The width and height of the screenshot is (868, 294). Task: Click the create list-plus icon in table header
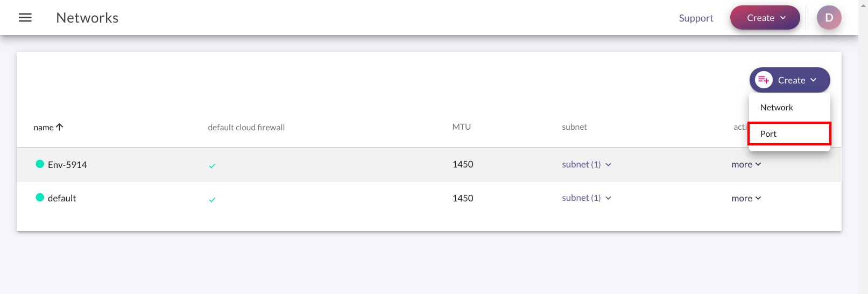click(764, 80)
